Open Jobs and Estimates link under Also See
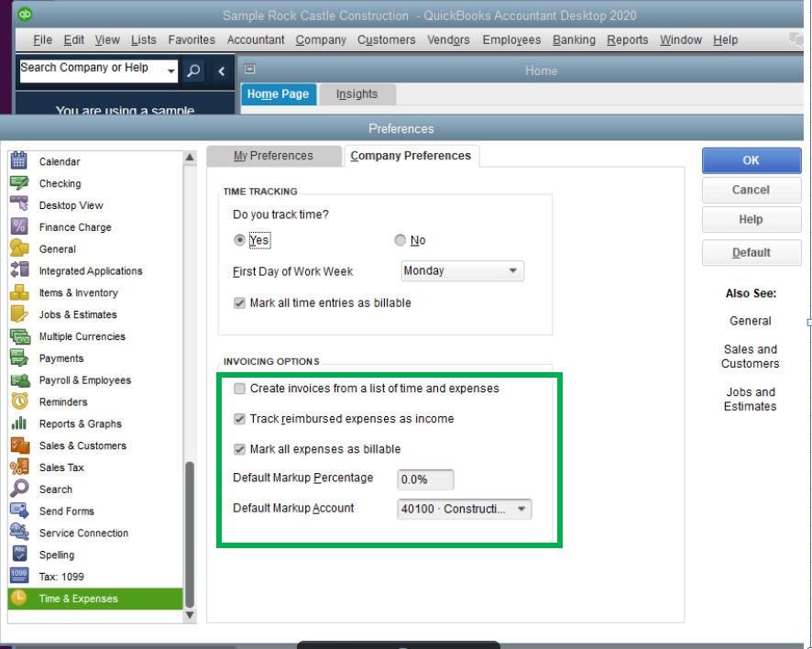The height and width of the screenshot is (649, 812). click(x=750, y=400)
